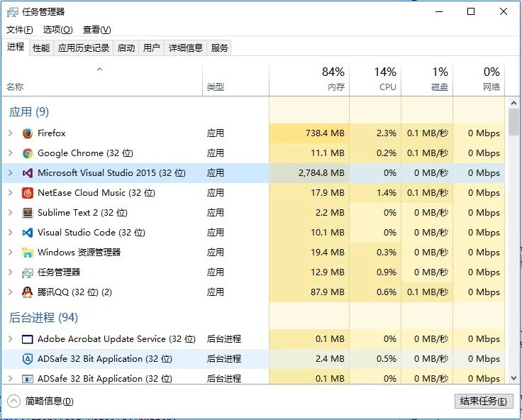Expand the Microsoft Visual Studio 2015 row
Viewport: 522px width, 420px height.
[x=11, y=173]
